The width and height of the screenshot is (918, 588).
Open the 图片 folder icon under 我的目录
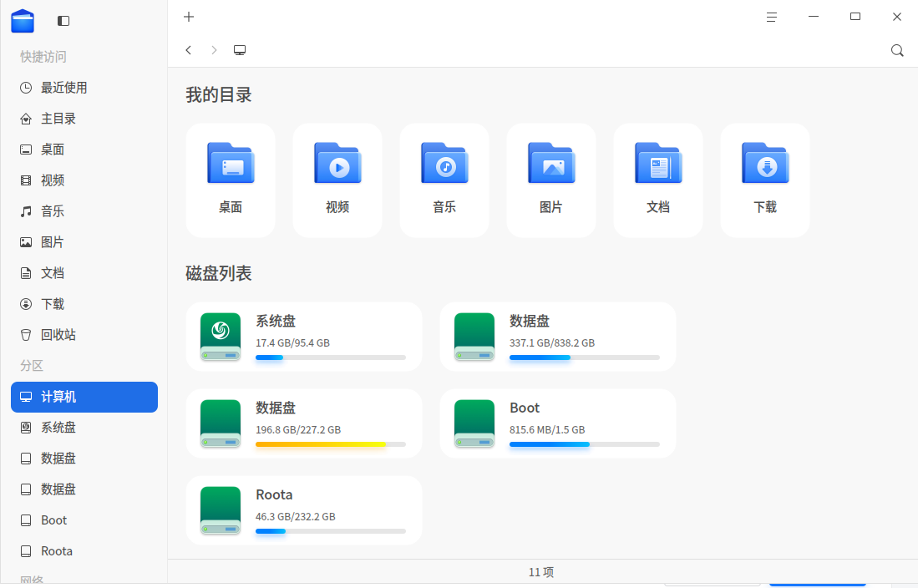point(551,164)
